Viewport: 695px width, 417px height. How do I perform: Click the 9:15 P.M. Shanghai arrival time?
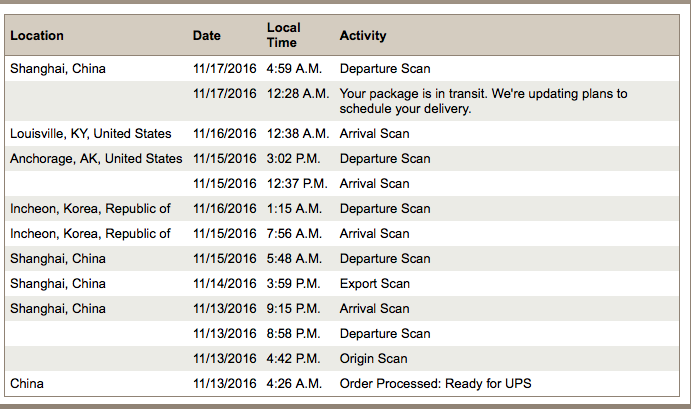[x=293, y=308]
